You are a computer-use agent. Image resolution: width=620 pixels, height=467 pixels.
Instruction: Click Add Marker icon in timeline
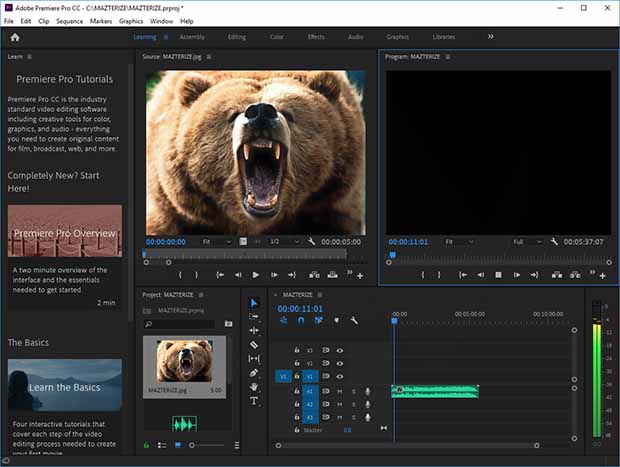pos(336,321)
